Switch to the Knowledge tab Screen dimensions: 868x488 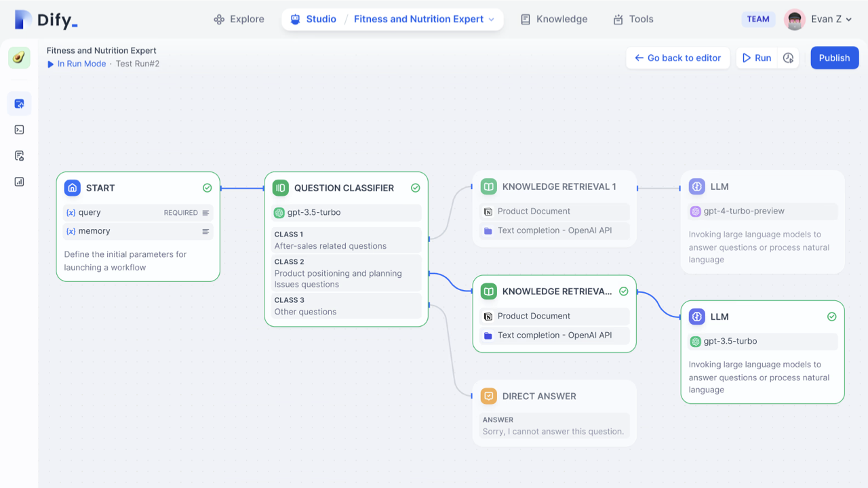[554, 20]
